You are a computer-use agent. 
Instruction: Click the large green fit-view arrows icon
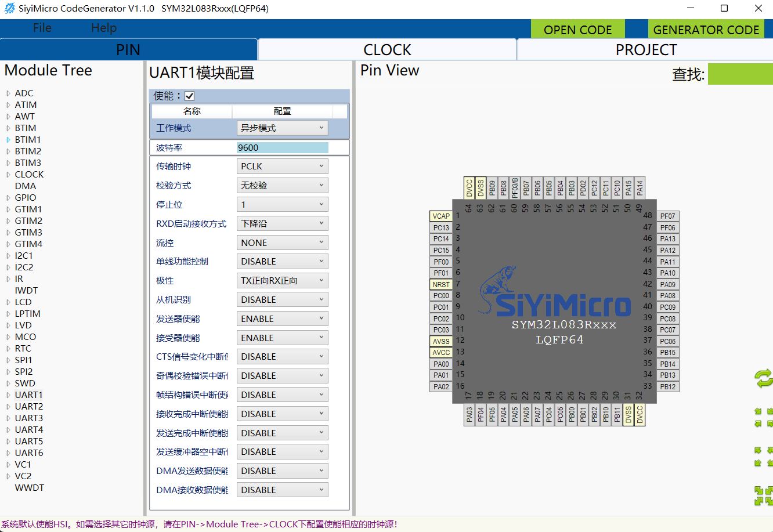pos(764,495)
